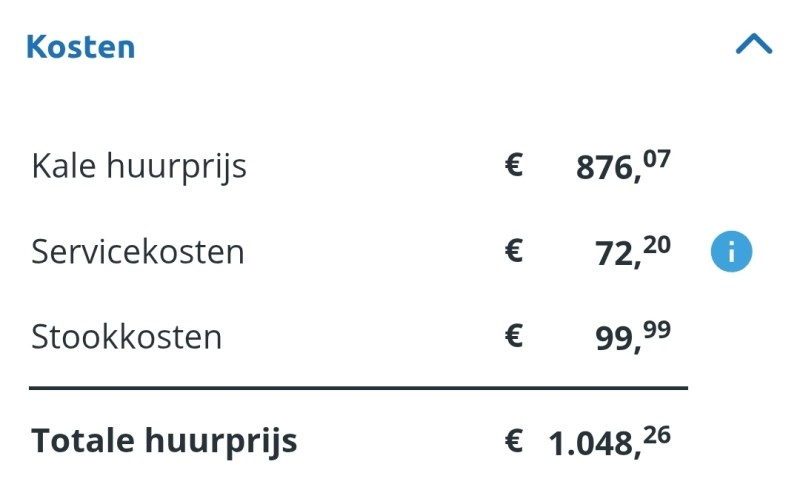Click the superscript 99 cents value
This screenshot has height=487, width=800.
click(657, 330)
